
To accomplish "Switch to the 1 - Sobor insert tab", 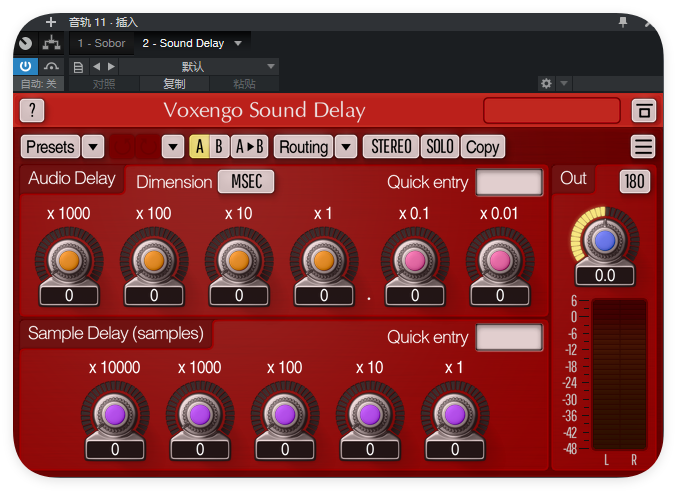I will coord(101,43).
